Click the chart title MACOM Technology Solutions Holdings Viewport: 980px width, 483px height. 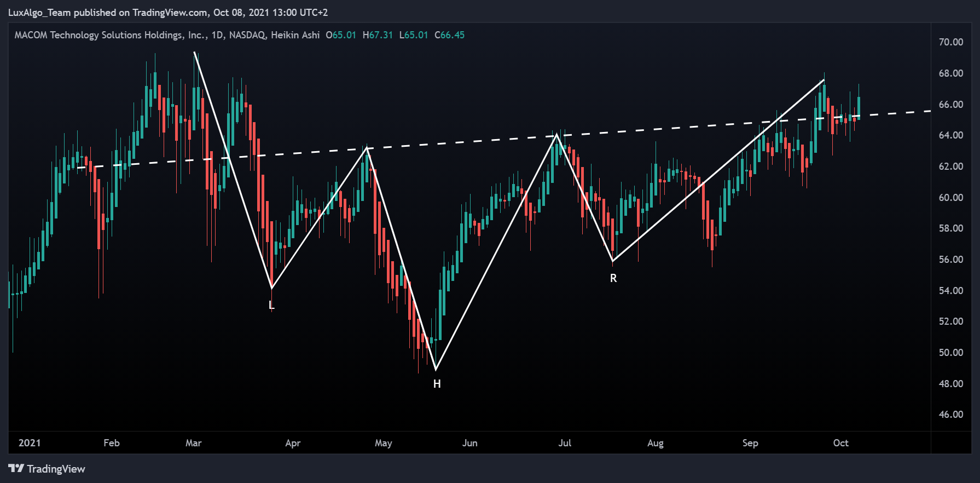pyautogui.click(x=110, y=35)
